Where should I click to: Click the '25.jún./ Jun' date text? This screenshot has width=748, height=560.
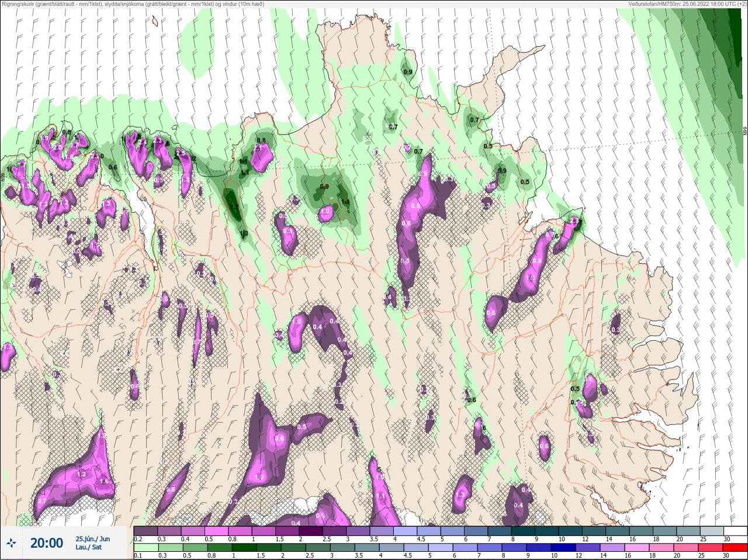click(x=92, y=539)
